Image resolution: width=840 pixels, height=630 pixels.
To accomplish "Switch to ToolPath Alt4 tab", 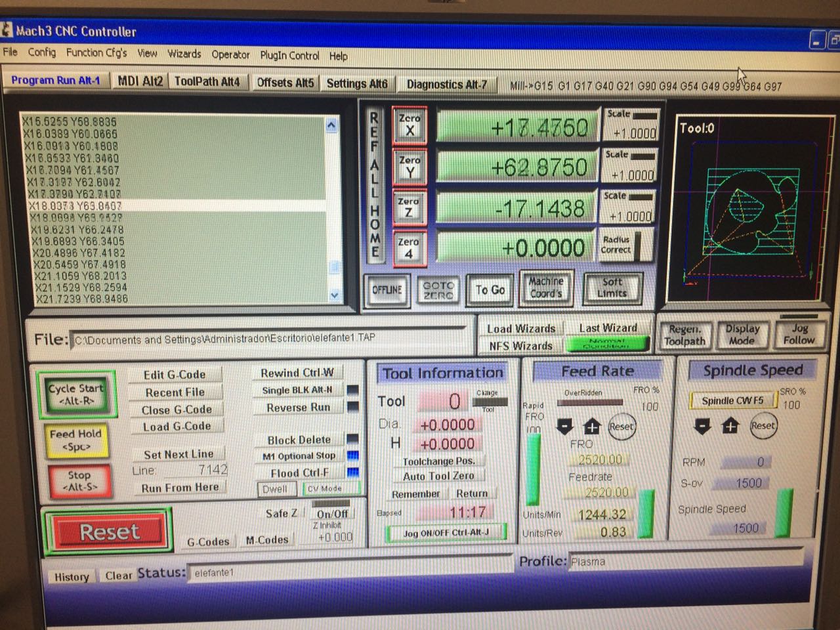I will click(207, 82).
